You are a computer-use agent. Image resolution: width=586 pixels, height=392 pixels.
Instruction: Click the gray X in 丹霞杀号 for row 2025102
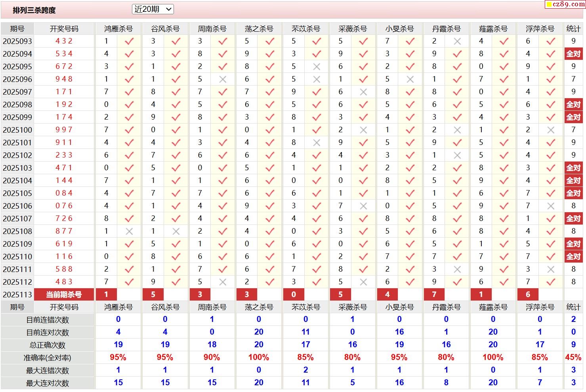(x=457, y=155)
